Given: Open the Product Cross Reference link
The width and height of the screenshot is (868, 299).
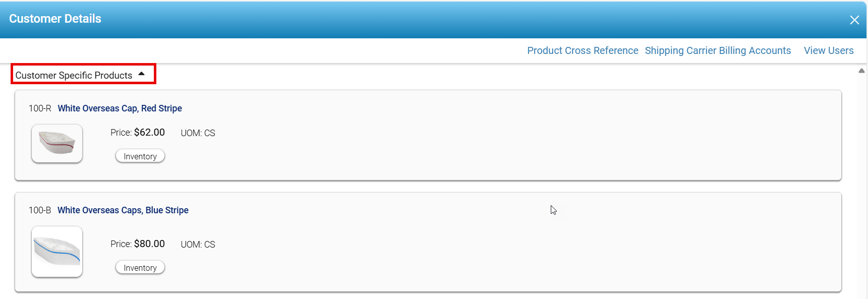Looking at the screenshot, I should [583, 50].
